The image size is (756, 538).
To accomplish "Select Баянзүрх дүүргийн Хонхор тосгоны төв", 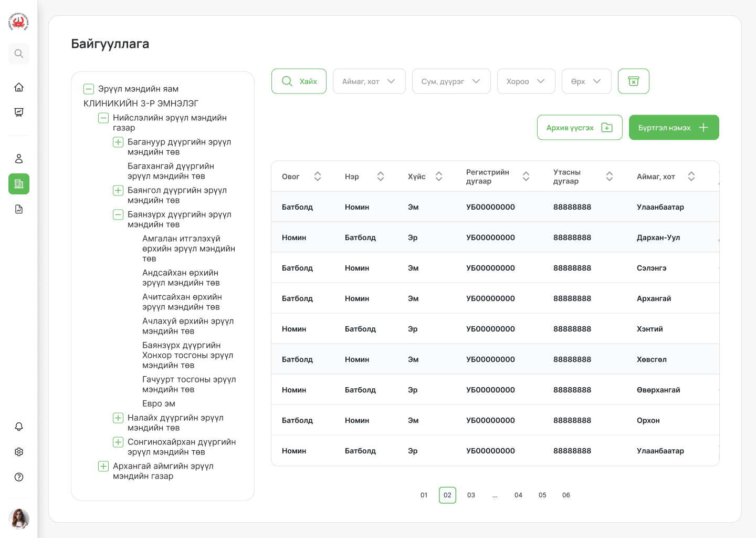I will pyautogui.click(x=188, y=355).
